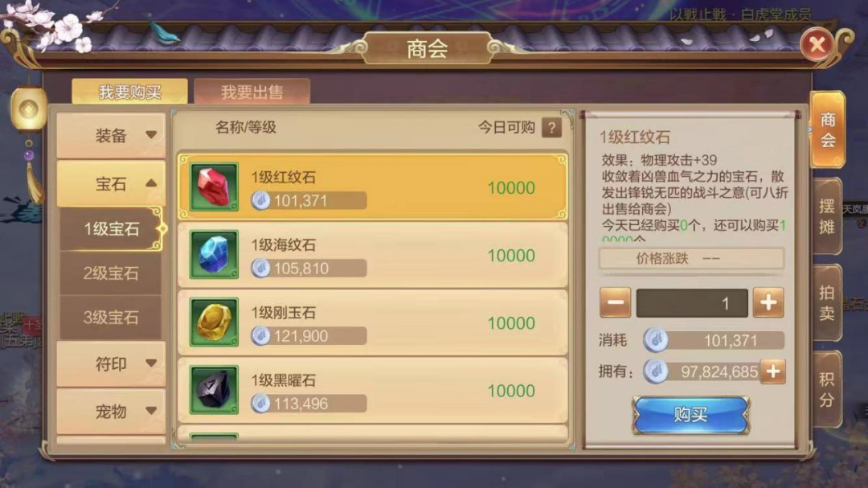Increase purchase quantity with plus button

pos(768,302)
